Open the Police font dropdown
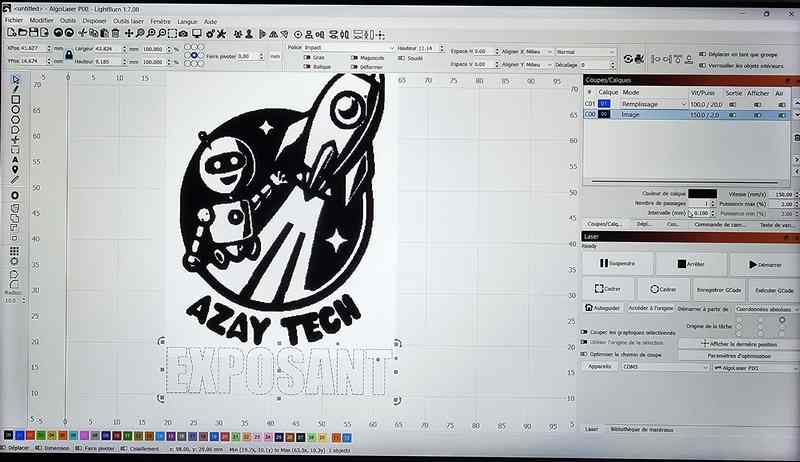This screenshot has width=800, height=462. coord(349,47)
